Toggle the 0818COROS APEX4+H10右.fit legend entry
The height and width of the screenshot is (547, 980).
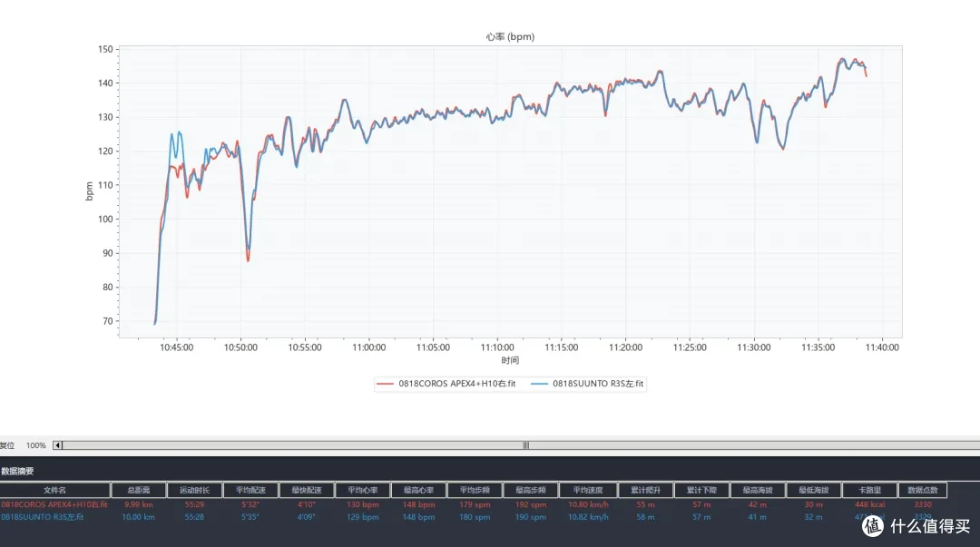click(446, 384)
